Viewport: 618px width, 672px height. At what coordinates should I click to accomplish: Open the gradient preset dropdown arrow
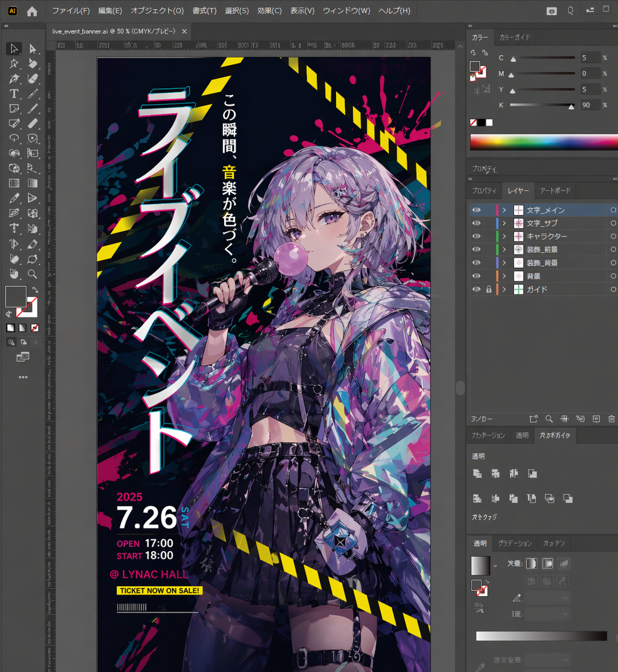(x=495, y=566)
